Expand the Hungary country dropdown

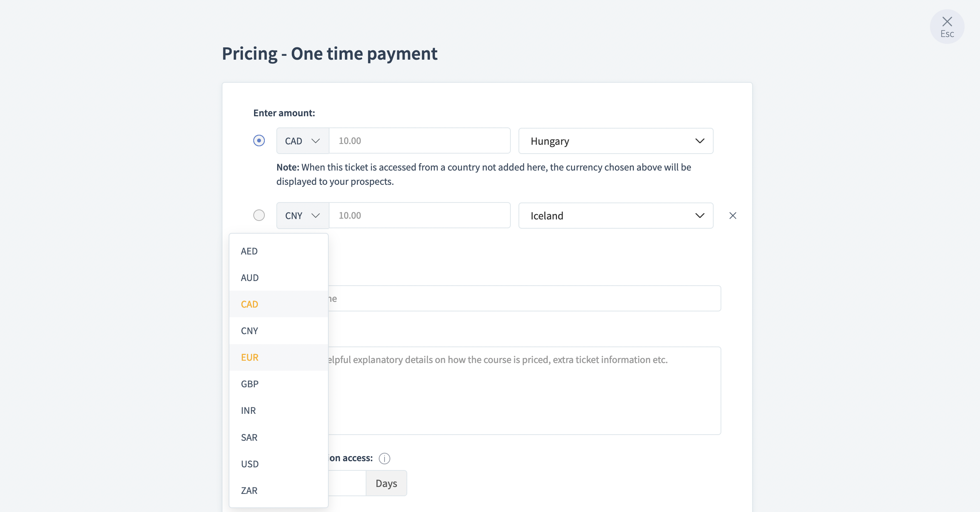(616, 141)
